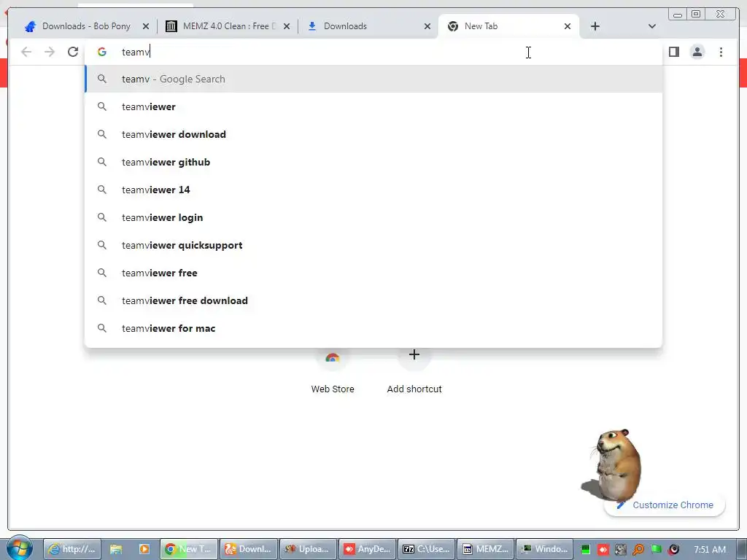Activate Chrome New Tab taskbar button
The width and height of the screenshot is (747, 560).
(189, 549)
